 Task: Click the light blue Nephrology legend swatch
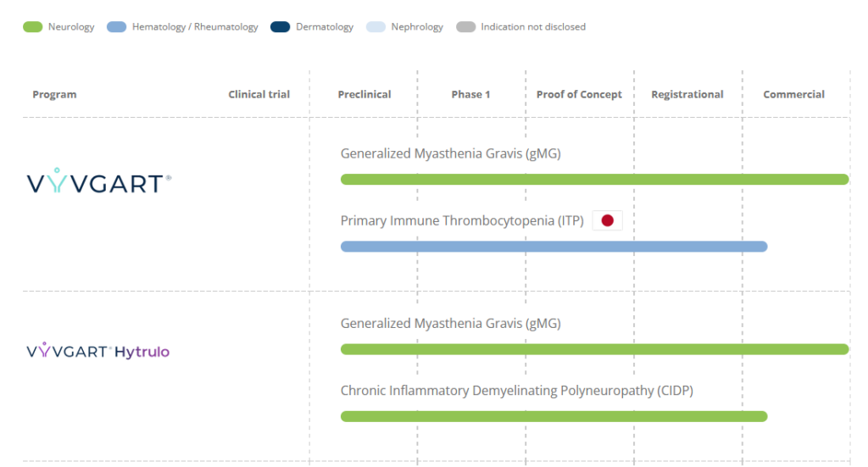(x=376, y=27)
